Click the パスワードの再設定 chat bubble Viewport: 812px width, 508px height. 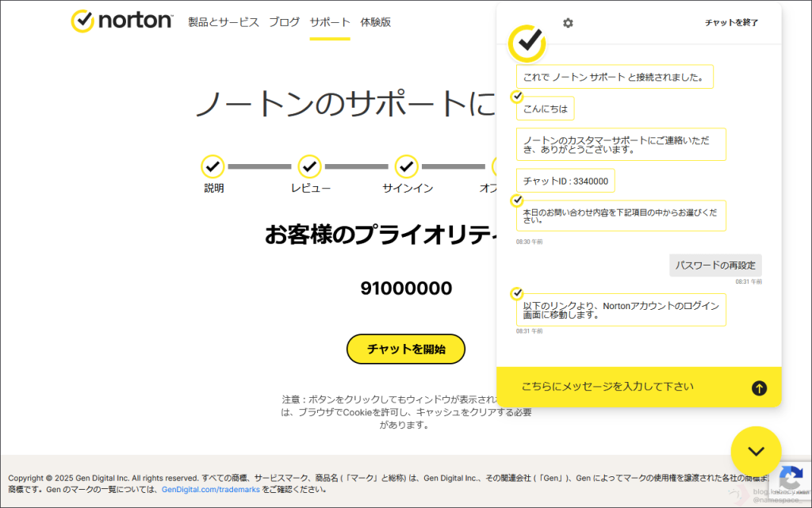(x=715, y=265)
